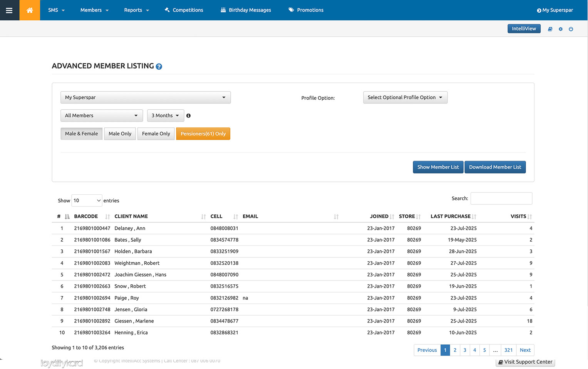Select the Male Only filter

120,134
